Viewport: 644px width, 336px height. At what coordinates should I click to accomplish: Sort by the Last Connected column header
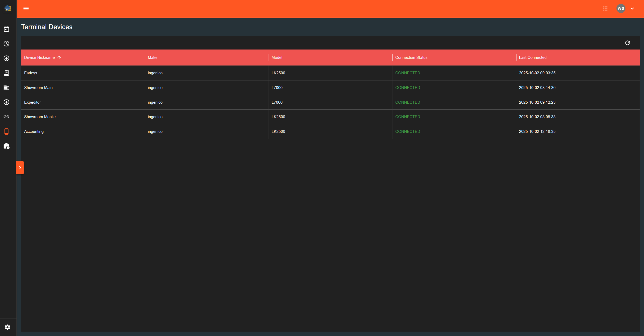click(533, 57)
